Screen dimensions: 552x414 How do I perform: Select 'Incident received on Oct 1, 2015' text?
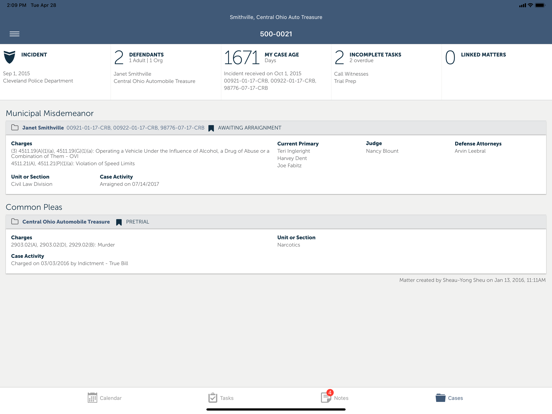pos(263,74)
